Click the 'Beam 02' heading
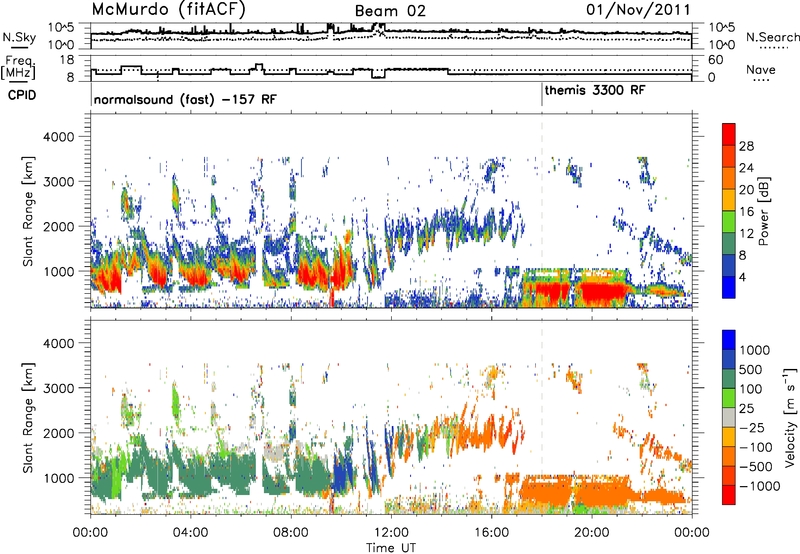The height and width of the screenshot is (554, 800). tap(390, 11)
